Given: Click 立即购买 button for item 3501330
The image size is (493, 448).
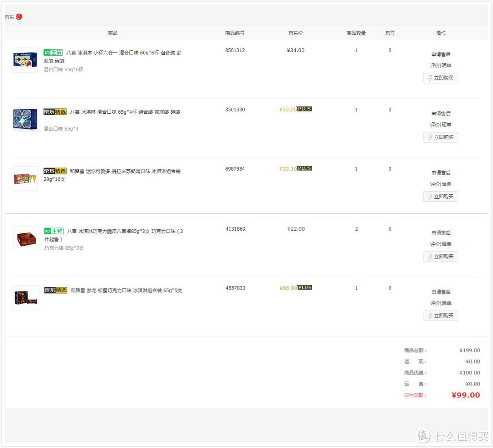Looking at the screenshot, I should (x=441, y=137).
